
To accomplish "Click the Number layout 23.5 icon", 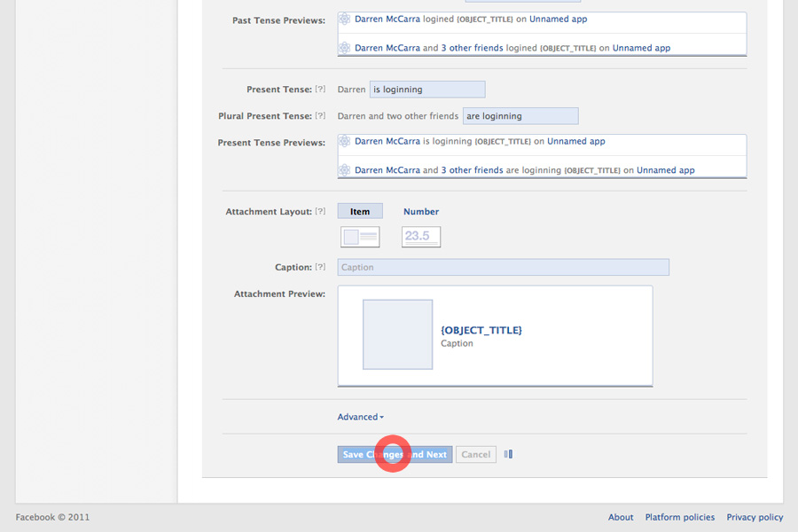I will point(420,237).
